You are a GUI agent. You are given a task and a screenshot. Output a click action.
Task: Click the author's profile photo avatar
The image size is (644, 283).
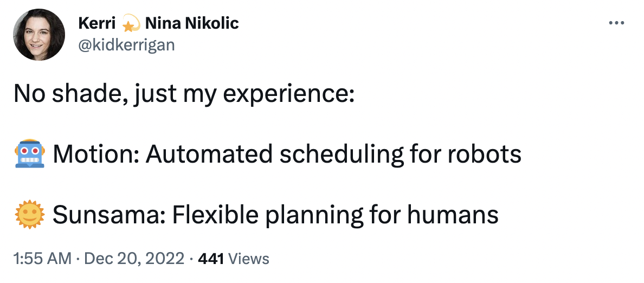(x=39, y=35)
